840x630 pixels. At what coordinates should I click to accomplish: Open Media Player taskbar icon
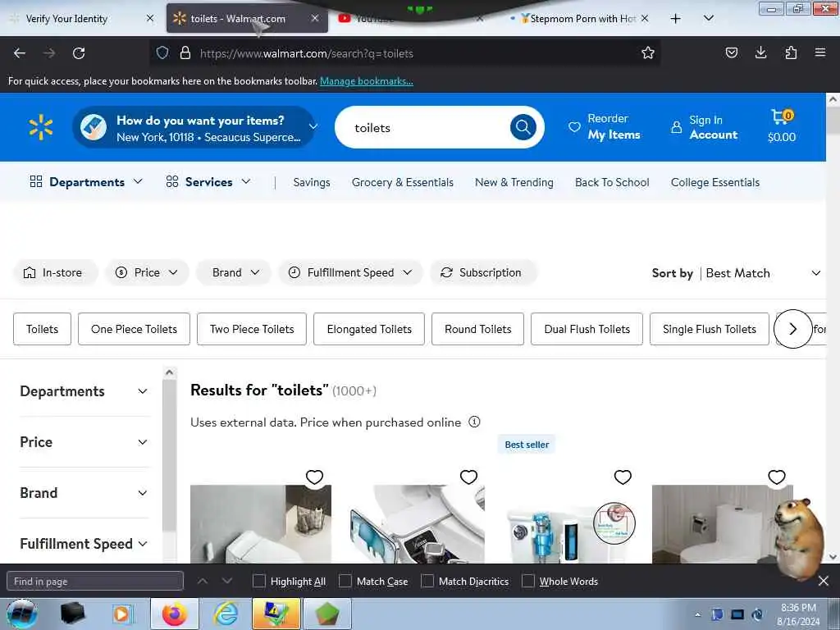121,614
